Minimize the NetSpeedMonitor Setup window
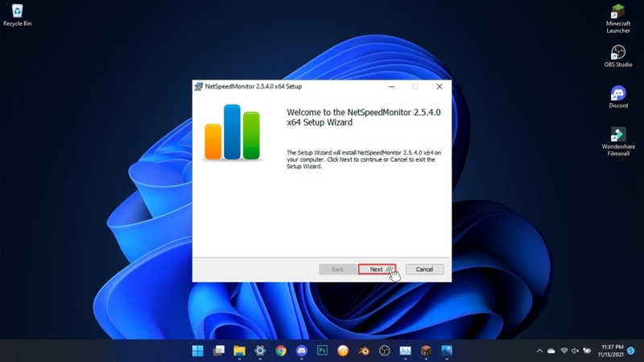The width and height of the screenshot is (644, 362). point(391,87)
